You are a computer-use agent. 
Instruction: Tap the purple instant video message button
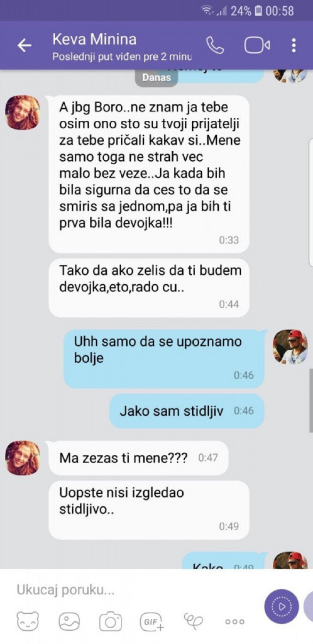281,607
